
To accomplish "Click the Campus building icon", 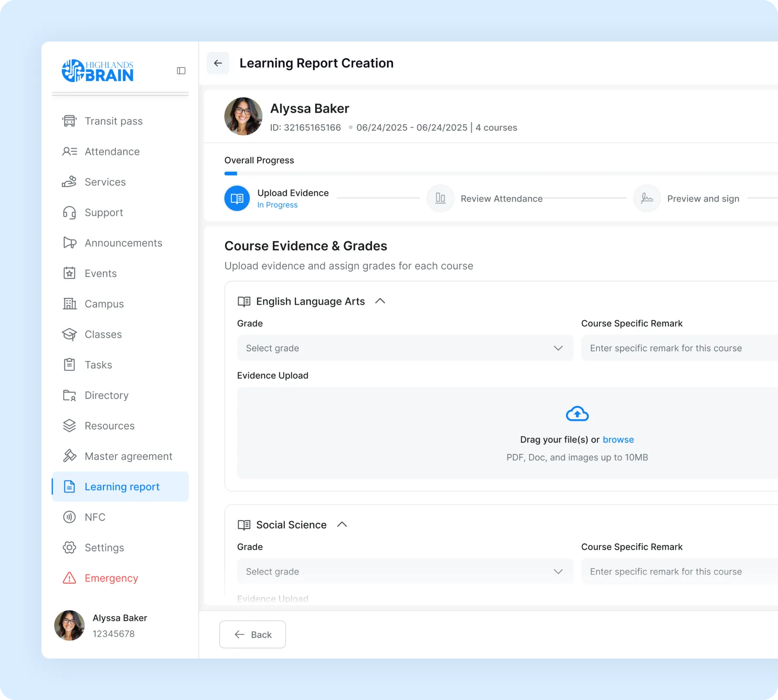I will pos(69,304).
